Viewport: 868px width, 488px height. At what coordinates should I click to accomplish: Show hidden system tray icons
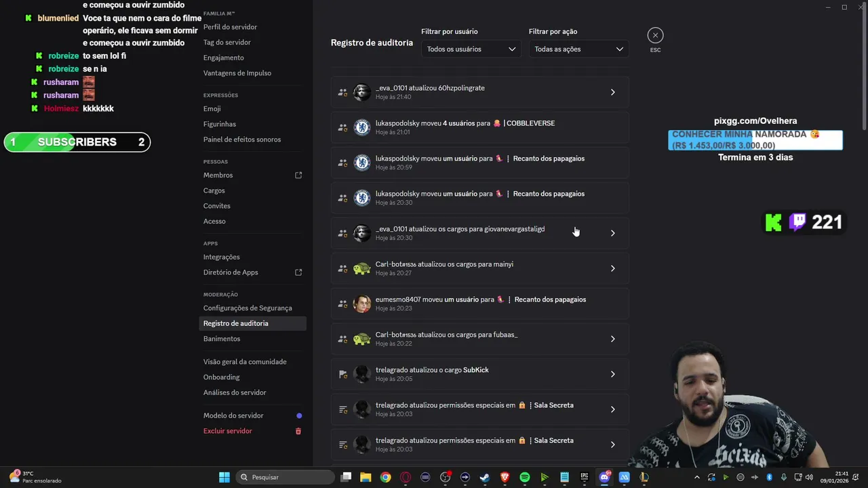click(x=696, y=477)
